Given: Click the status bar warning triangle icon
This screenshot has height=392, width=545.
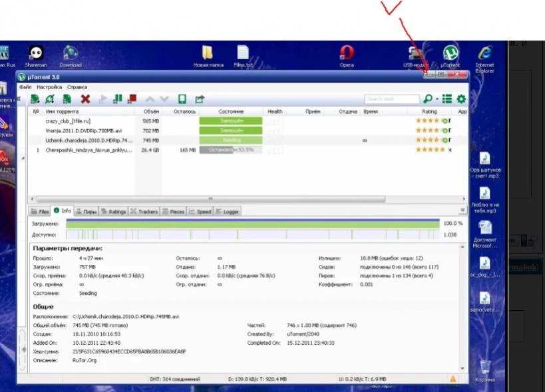Looking at the screenshot, I should [x=453, y=379].
